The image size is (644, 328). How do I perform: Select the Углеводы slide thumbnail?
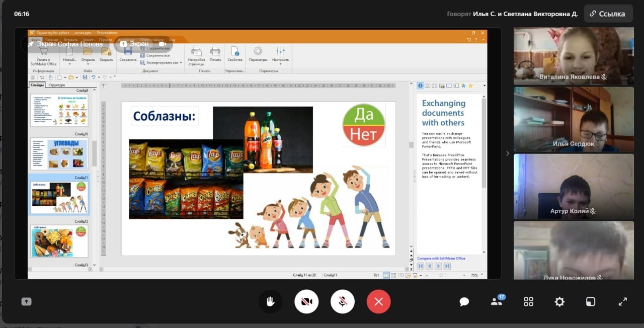[x=59, y=154]
